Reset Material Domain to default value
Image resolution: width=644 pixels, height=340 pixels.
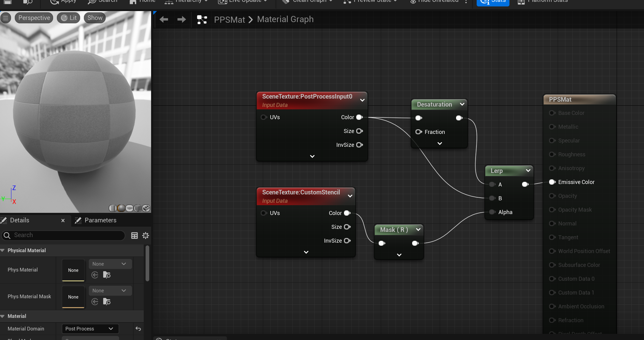138,329
